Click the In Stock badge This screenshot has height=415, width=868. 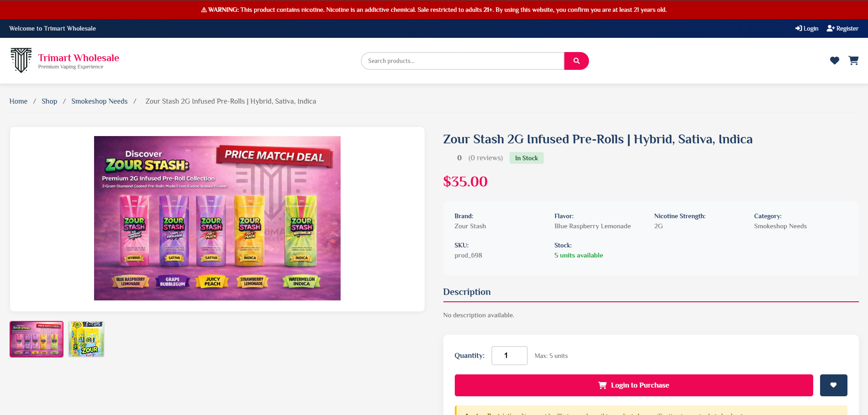[526, 158]
